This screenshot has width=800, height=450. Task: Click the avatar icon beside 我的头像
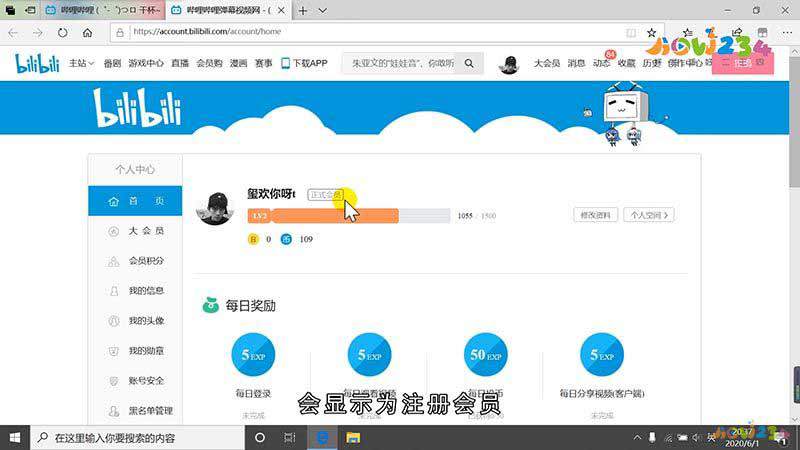click(x=113, y=321)
